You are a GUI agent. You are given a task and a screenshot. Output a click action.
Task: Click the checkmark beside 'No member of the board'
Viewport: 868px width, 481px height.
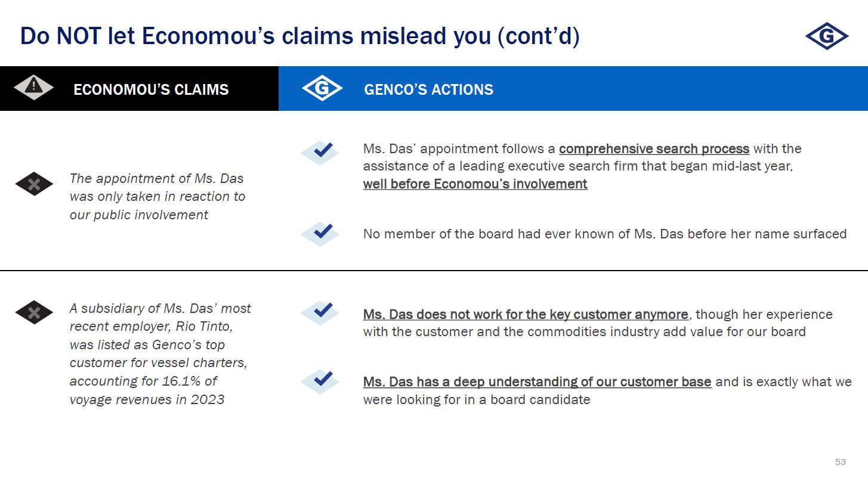pyautogui.click(x=320, y=234)
